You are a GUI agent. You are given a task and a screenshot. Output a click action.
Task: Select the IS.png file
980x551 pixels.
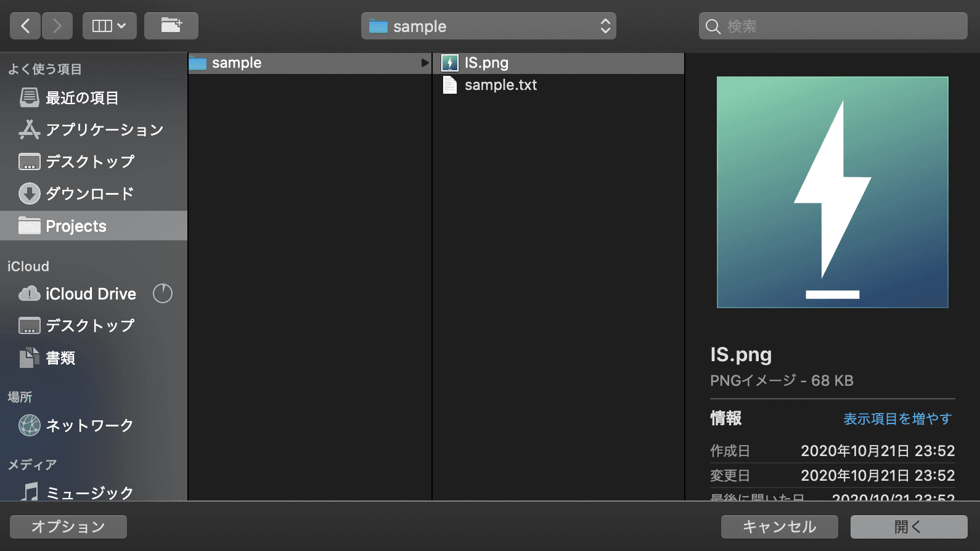486,63
